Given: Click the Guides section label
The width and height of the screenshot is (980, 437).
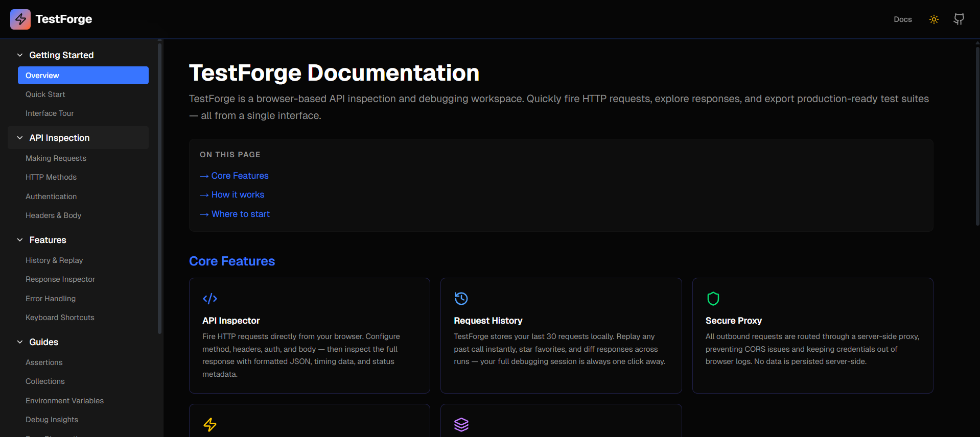Looking at the screenshot, I should click(44, 342).
